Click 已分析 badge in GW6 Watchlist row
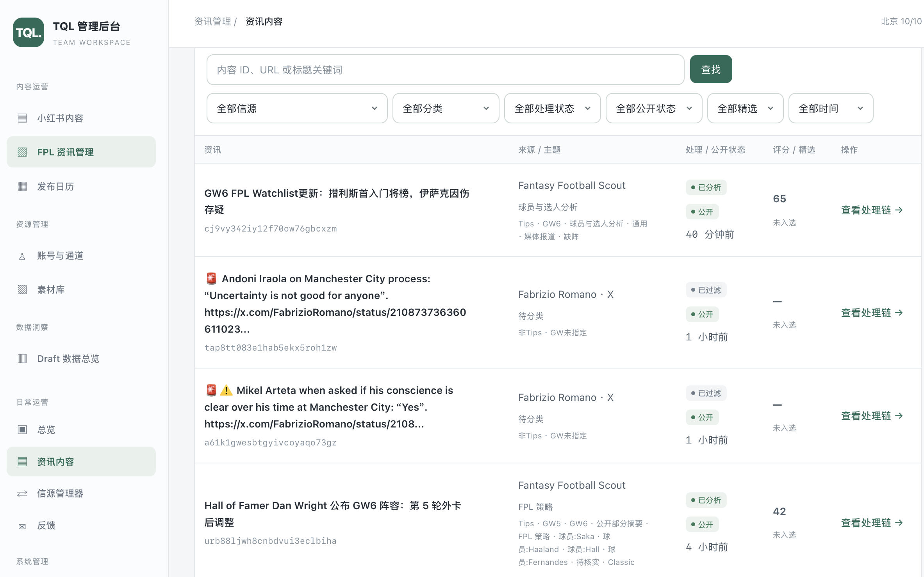The height and width of the screenshot is (577, 924). (706, 187)
